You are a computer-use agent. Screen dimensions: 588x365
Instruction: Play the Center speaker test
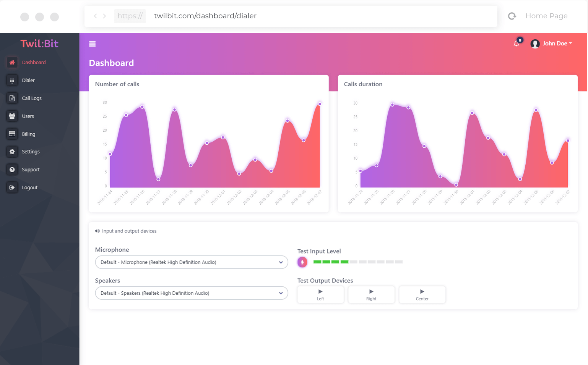pyautogui.click(x=422, y=295)
